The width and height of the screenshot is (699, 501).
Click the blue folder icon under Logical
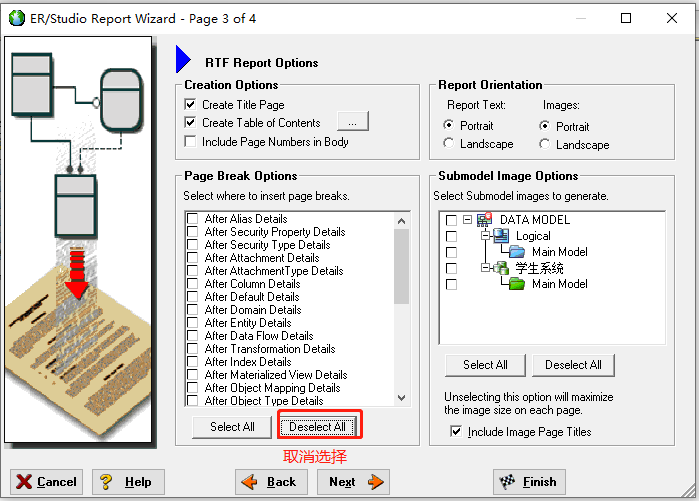click(x=517, y=252)
